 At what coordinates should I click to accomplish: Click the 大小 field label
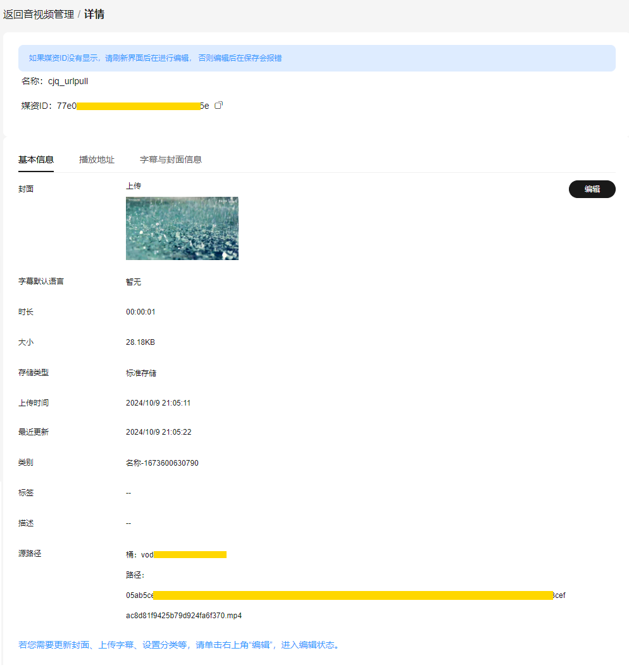click(26, 342)
